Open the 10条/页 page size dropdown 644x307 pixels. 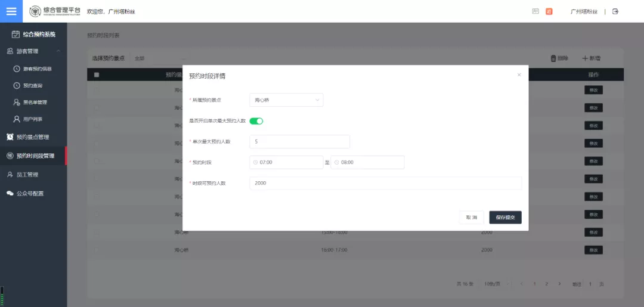click(x=498, y=284)
